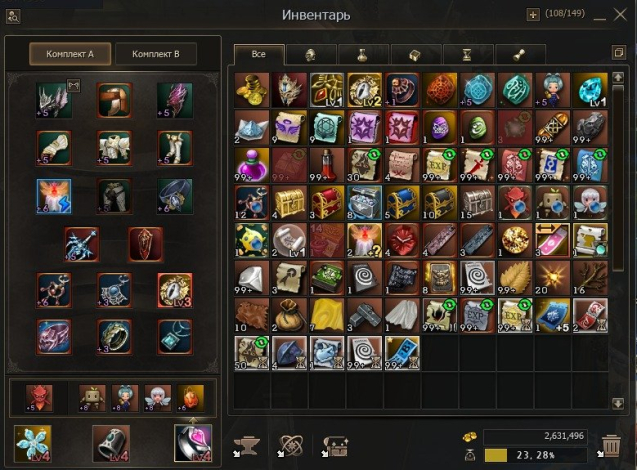
Task: Switch to Комплект A set
Action: tap(70, 54)
